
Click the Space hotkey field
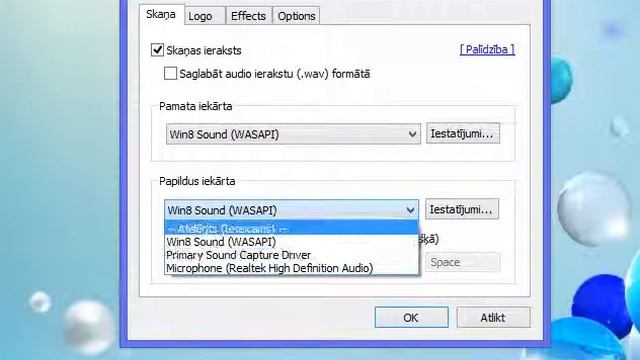click(462, 262)
